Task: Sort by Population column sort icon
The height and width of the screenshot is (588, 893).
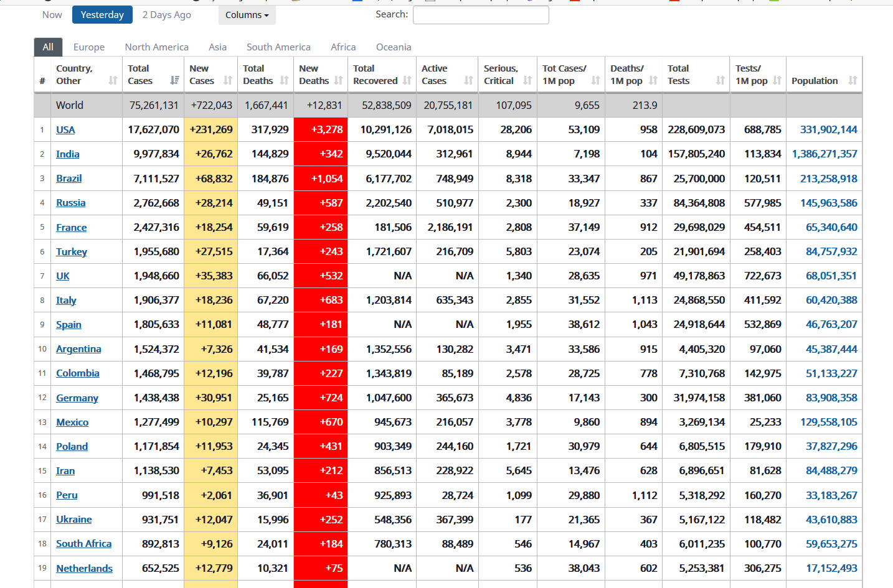Action: (853, 80)
